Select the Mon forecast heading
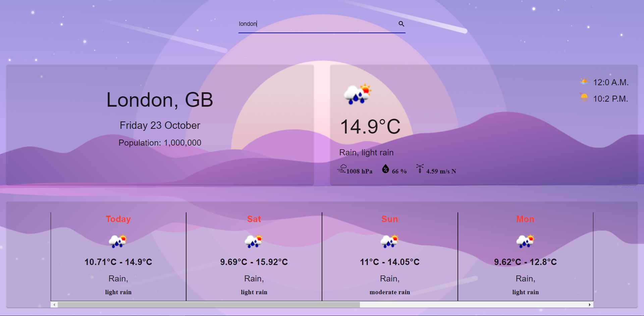Screen dimensions: 644x316 tap(526, 219)
